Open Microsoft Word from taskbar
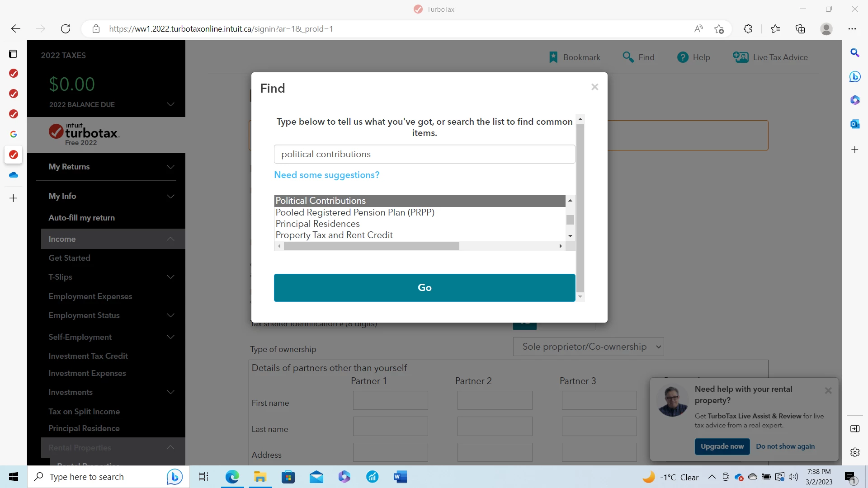Viewport: 868px width, 488px height. click(x=400, y=477)
